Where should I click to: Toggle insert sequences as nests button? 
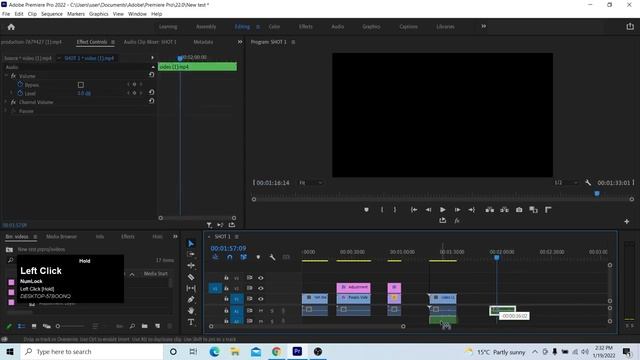click(215, 257)
